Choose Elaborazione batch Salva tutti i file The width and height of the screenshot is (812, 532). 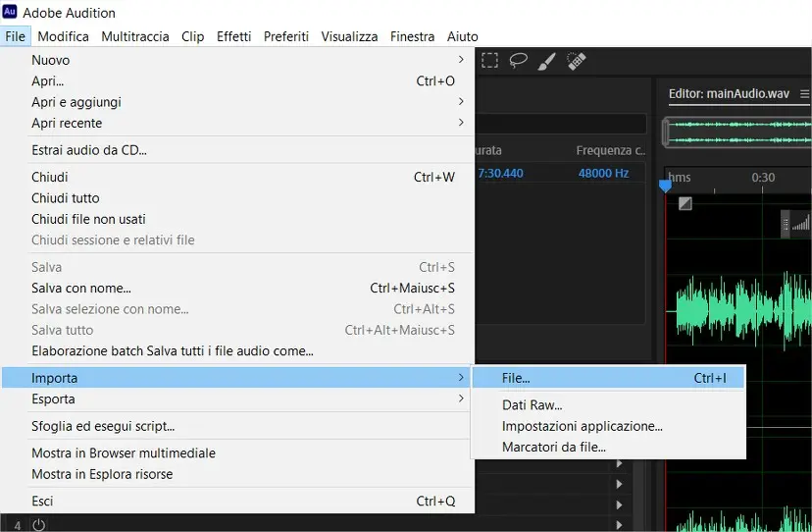click(237, 351)
